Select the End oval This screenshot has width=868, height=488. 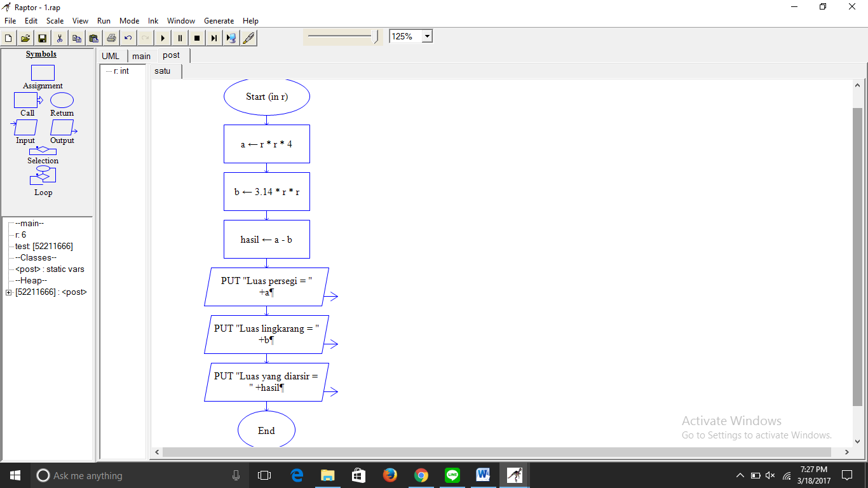coord(267,430)
